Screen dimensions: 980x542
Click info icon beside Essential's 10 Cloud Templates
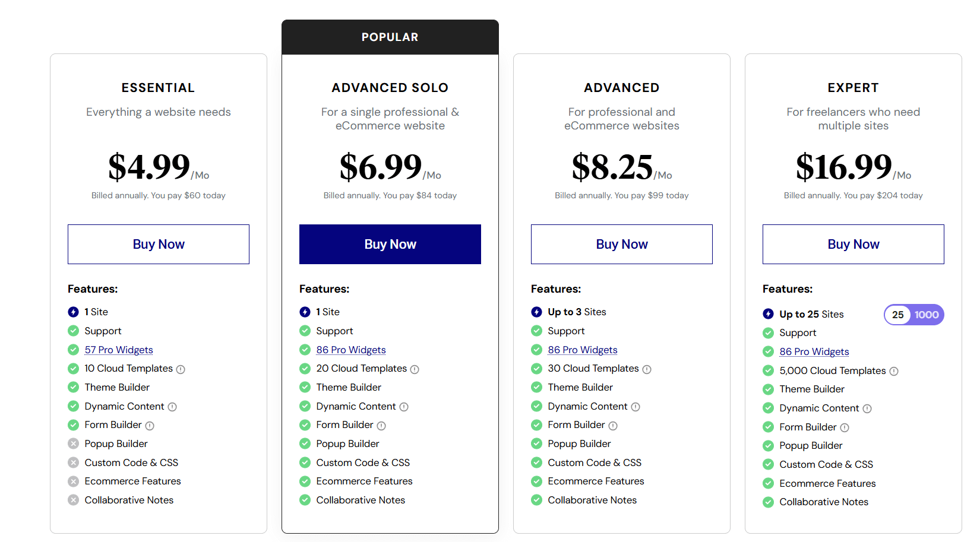181,369
